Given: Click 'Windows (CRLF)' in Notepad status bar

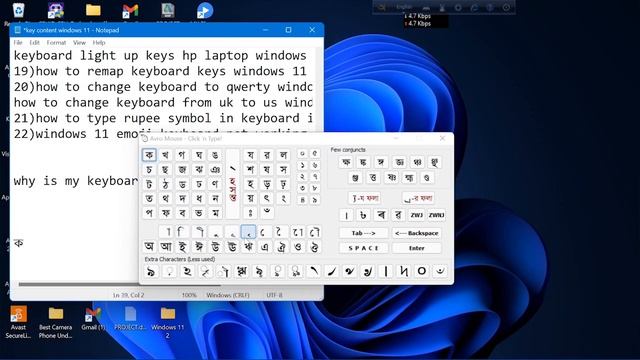Looking at the screenshot, I should point(228,295).
